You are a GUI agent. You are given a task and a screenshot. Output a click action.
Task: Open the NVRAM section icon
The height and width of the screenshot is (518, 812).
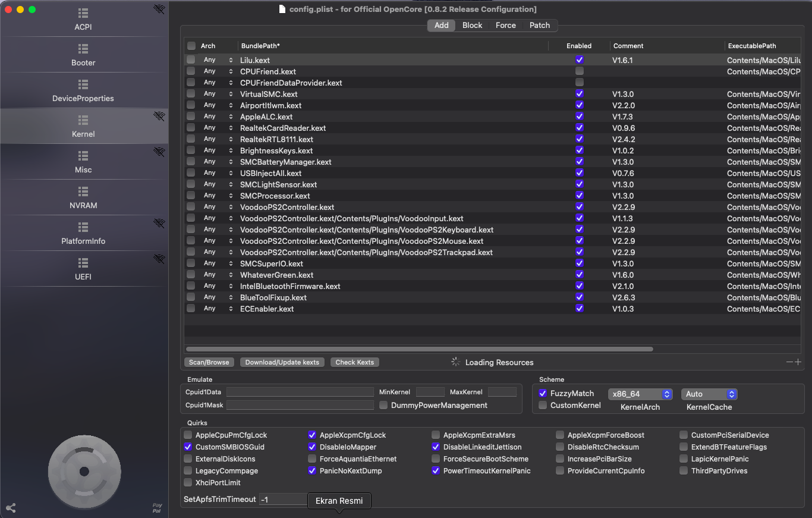(83, 191)
